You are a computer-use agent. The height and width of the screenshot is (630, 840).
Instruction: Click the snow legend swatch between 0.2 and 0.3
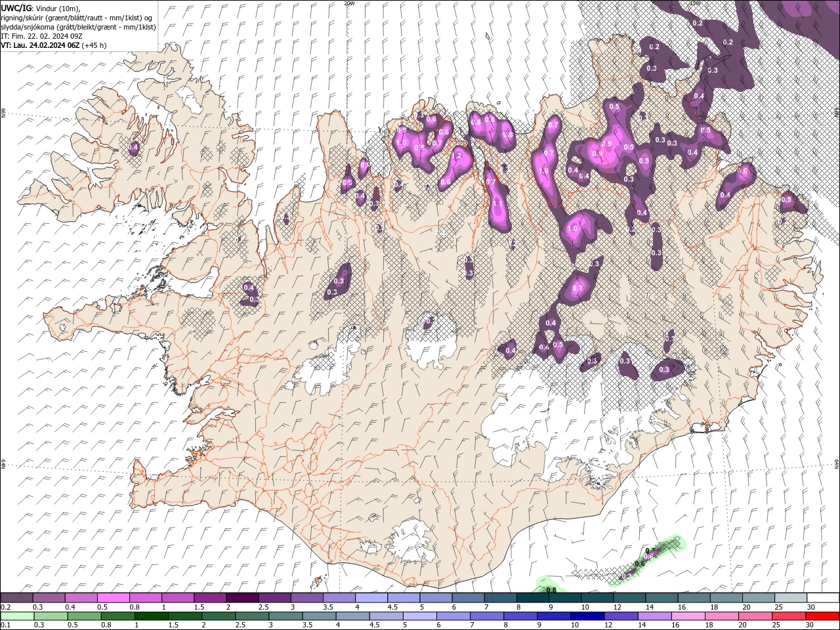click(17, 598)
